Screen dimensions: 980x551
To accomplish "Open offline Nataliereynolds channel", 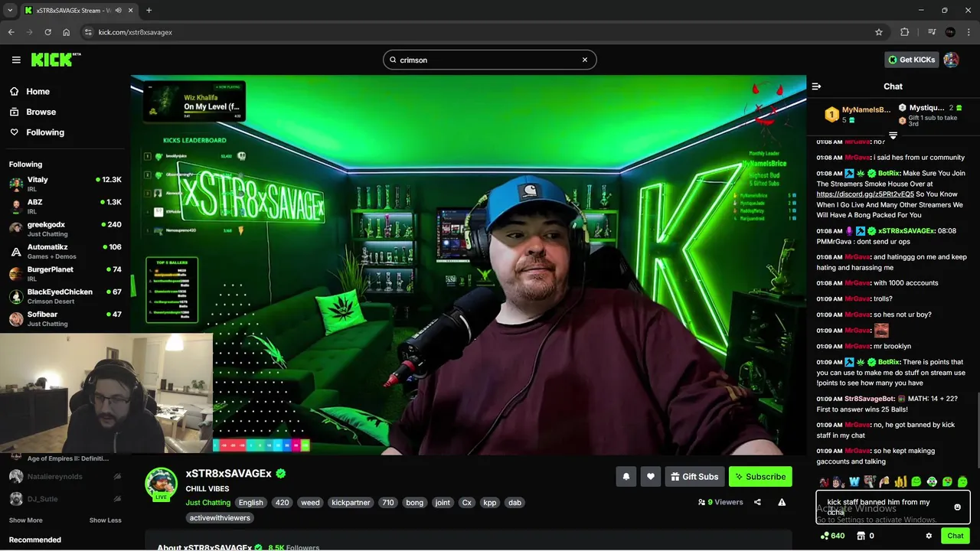I will click(65, 476).
